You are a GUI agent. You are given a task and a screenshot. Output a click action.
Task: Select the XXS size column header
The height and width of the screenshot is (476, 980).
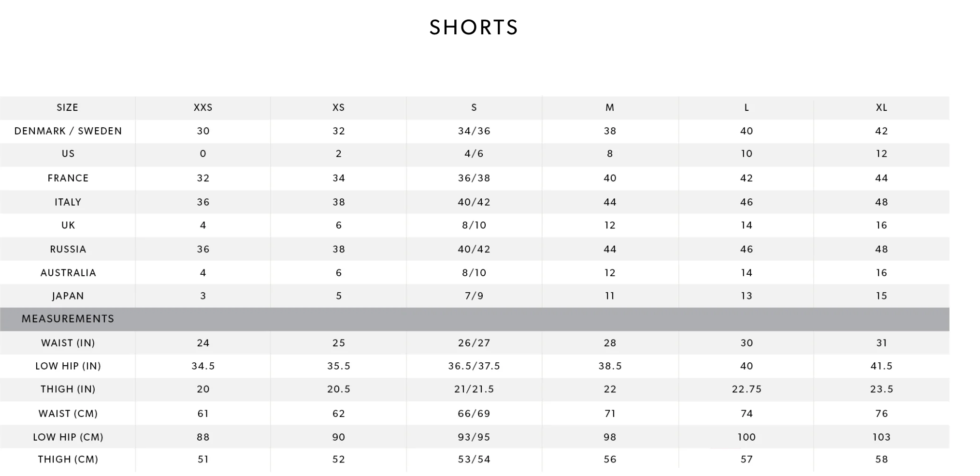[203, 107]
